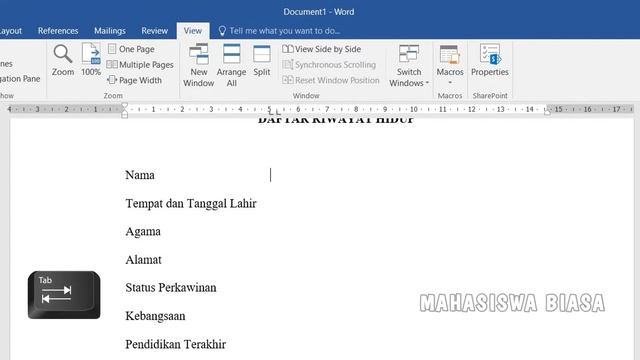The height and width of the screenshot is (360, 640).
Task: Select One Page view
Action: (x=131, y=49)
